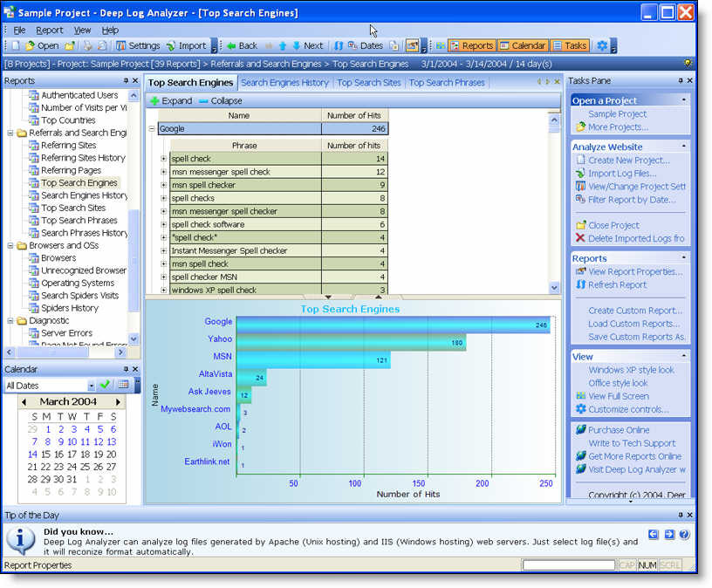
Task: Toggle the pin on the Tasks Pane
Action: pos(681,80)
